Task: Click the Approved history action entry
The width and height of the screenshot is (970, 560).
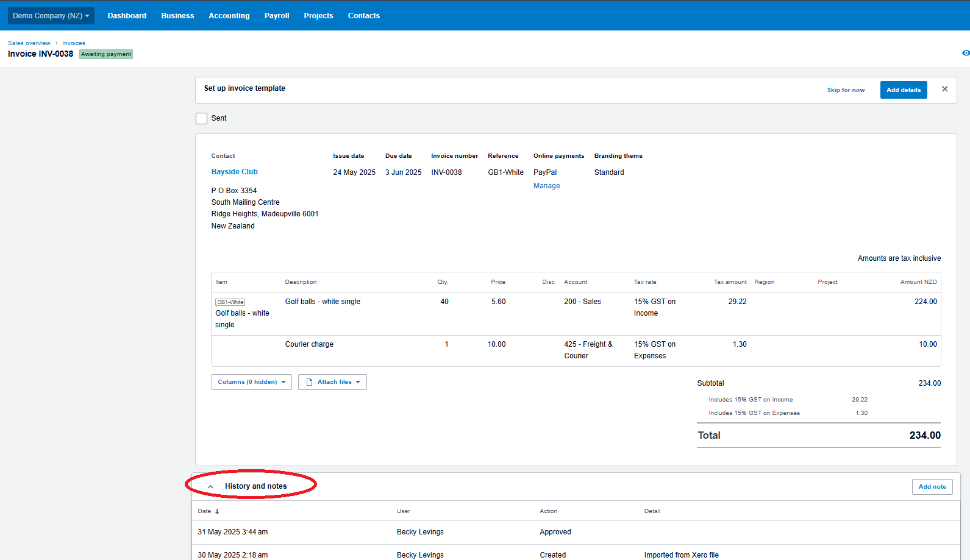Action: (x=555, y=532)
